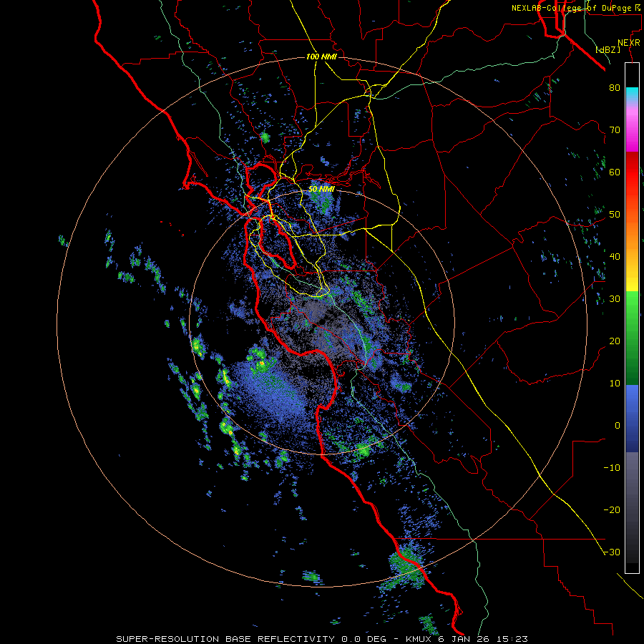Click the 10 dBZ scale value
The width and height of the screenshot is (644, 644).
(x=615, y=384)
